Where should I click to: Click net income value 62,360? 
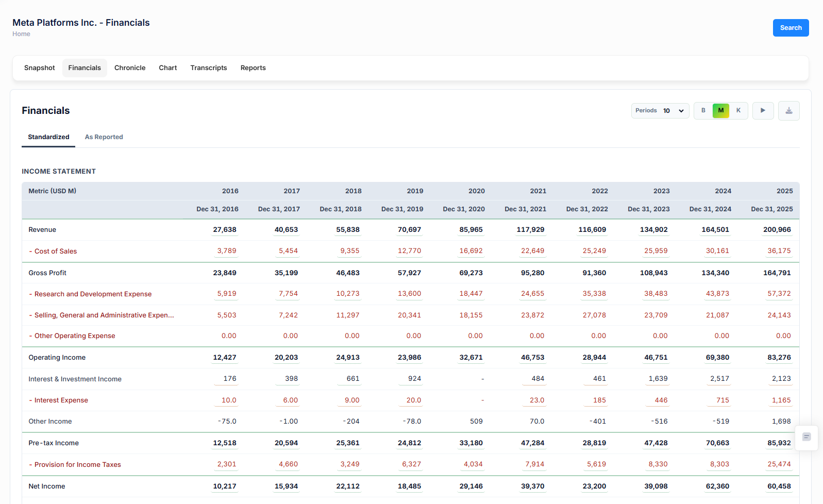tap(717, 486)
